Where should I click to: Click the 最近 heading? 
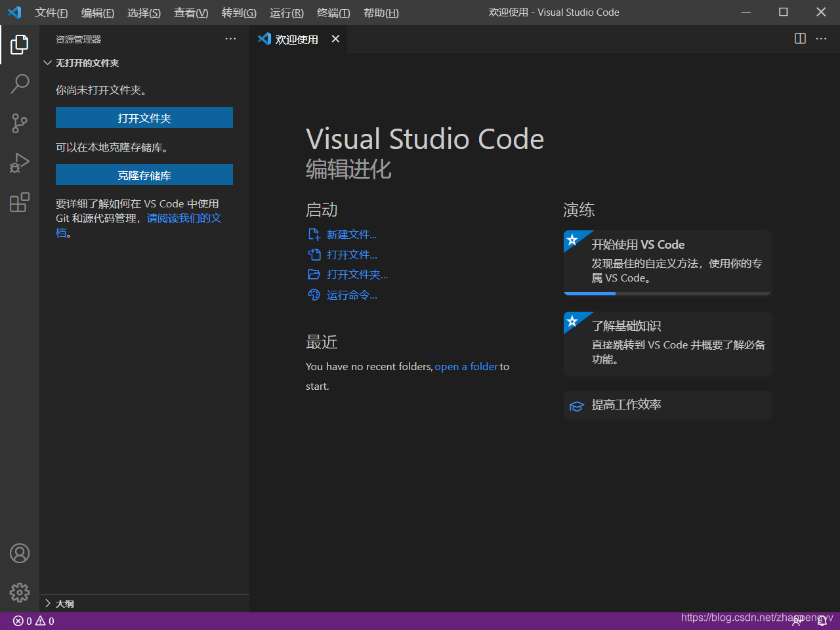(322, 342)
